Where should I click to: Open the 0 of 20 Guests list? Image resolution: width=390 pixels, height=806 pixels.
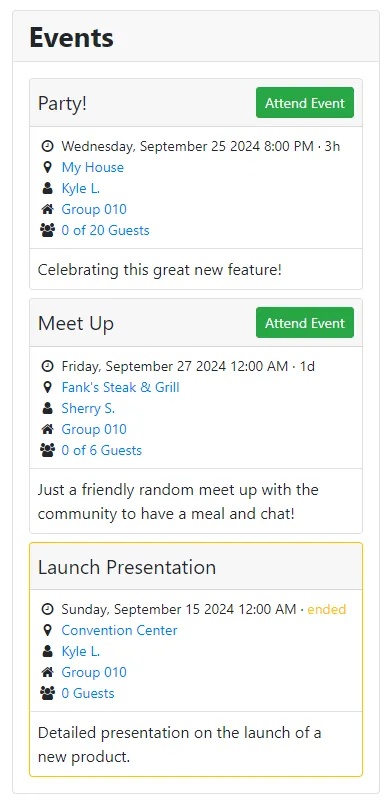pyautogui.click(x=105, y=230)
